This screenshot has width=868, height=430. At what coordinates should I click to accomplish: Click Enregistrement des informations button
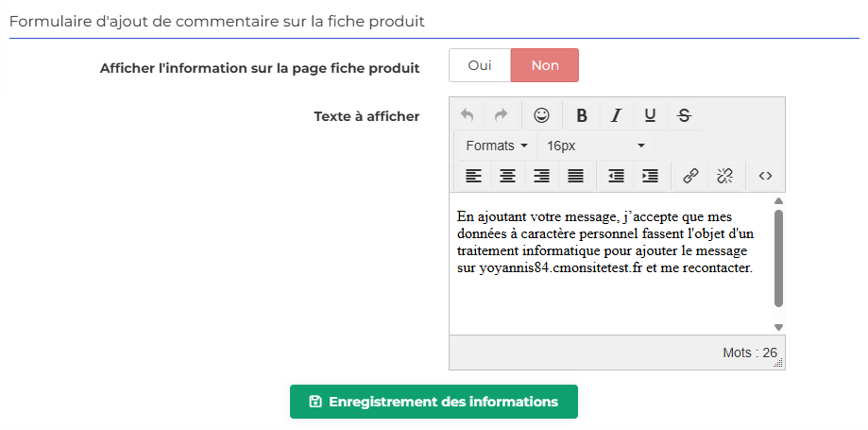pyautogui.click(x=434, y=402)
